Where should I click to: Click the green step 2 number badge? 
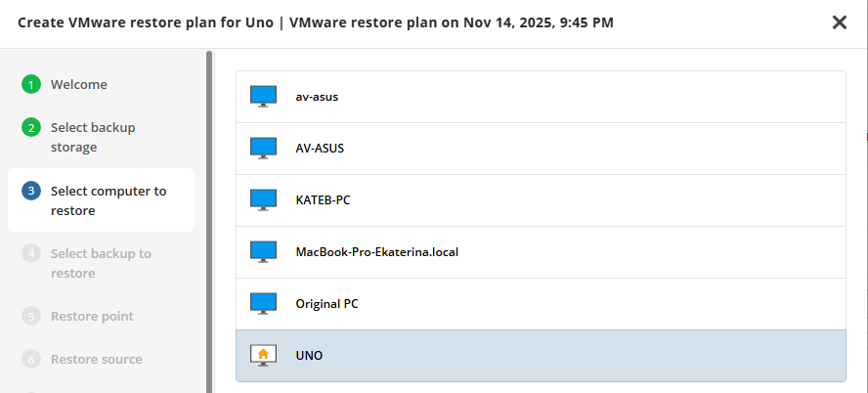(x=31, y=128)
